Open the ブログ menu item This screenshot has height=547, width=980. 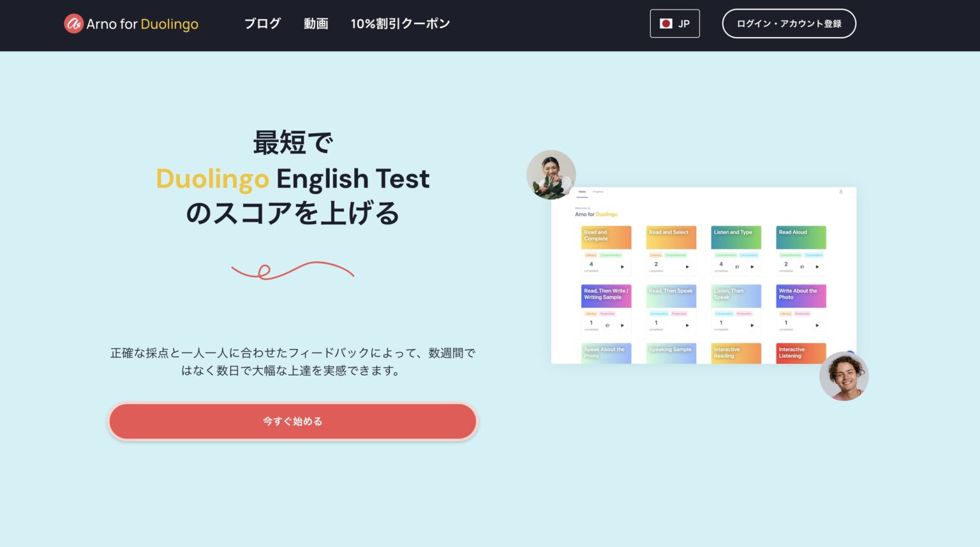(261, 24)
